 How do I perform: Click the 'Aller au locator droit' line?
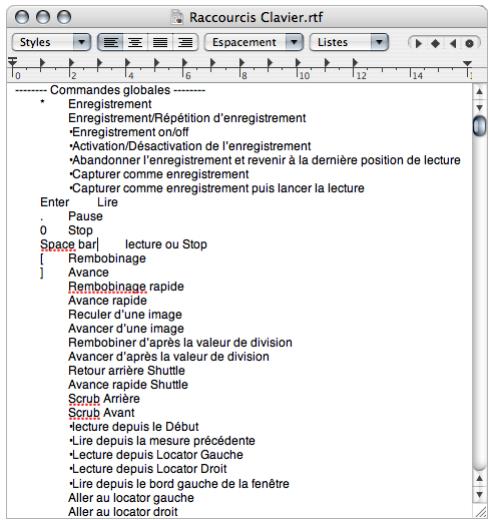[x=123, y=512]
